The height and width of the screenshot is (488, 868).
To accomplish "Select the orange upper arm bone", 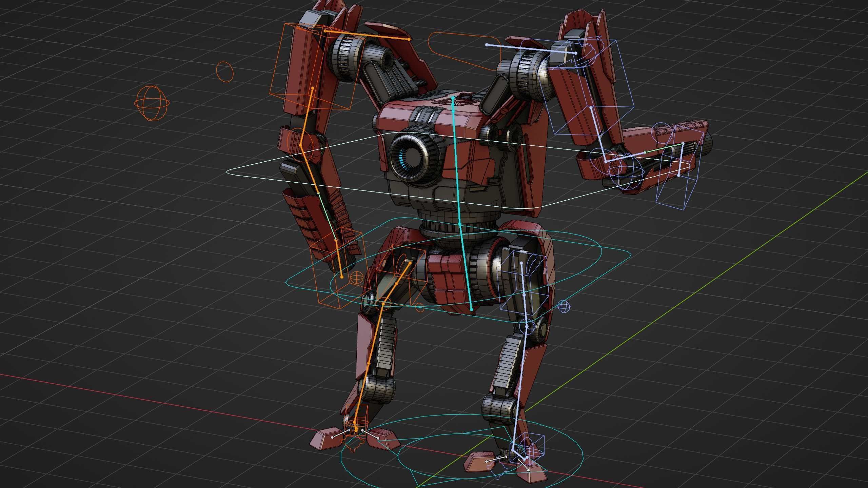I will pyautogui.click(x=307, y=117).
